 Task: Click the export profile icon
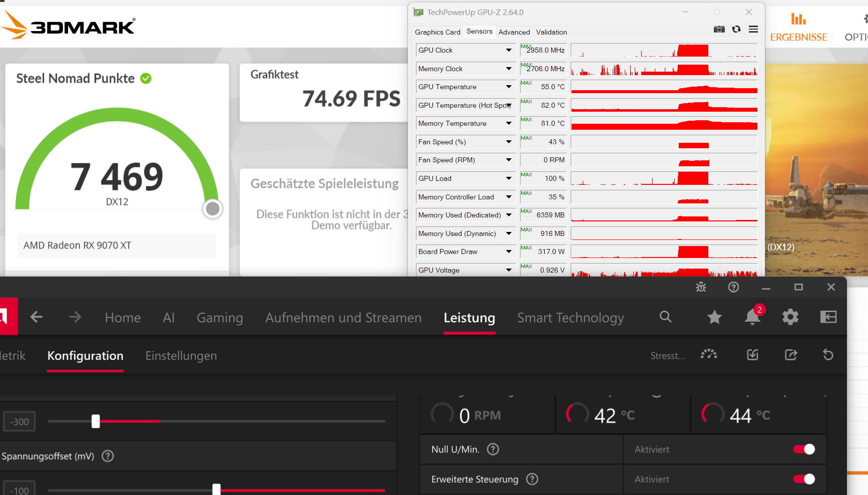791,355
